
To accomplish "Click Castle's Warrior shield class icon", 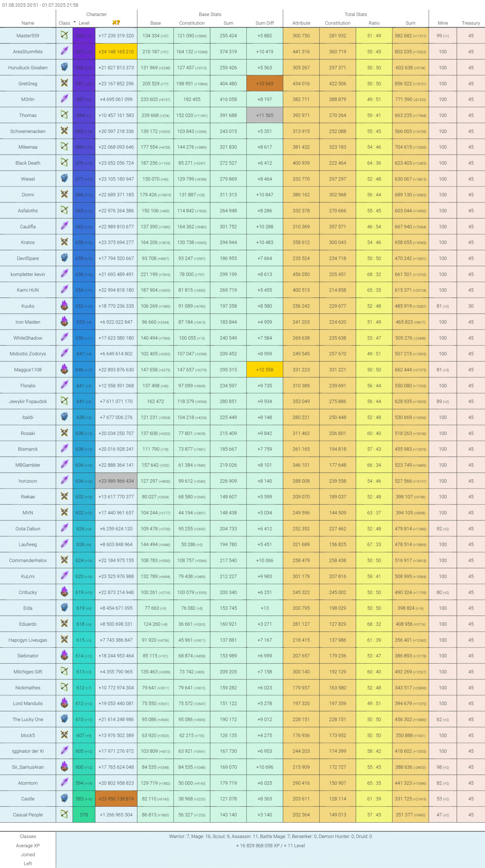I will point(64,798).
